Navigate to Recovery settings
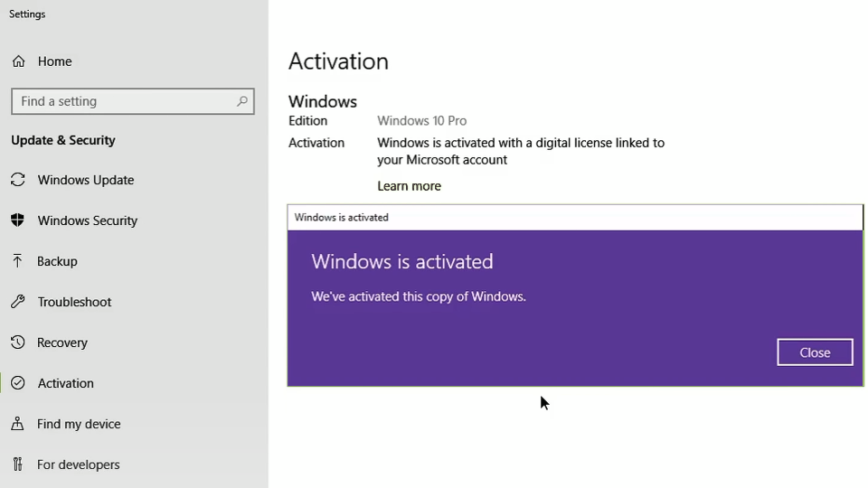Image resolution: width=868 pixels, height=488 pixels. (62, 343)
